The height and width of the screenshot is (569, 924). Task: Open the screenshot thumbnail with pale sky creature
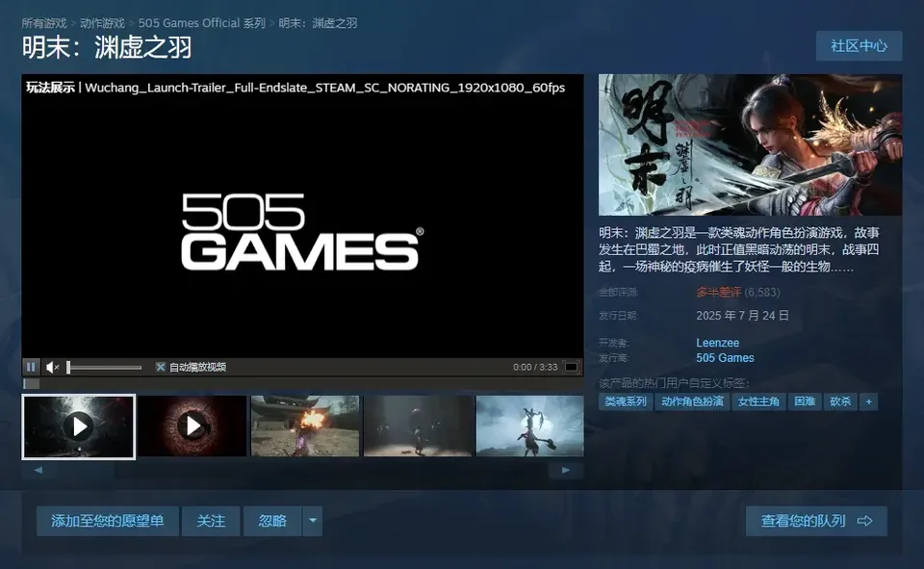point(529,427)
